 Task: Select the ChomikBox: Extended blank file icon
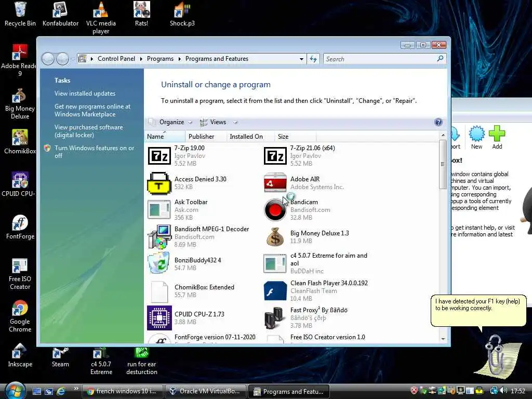click(159, 292)
